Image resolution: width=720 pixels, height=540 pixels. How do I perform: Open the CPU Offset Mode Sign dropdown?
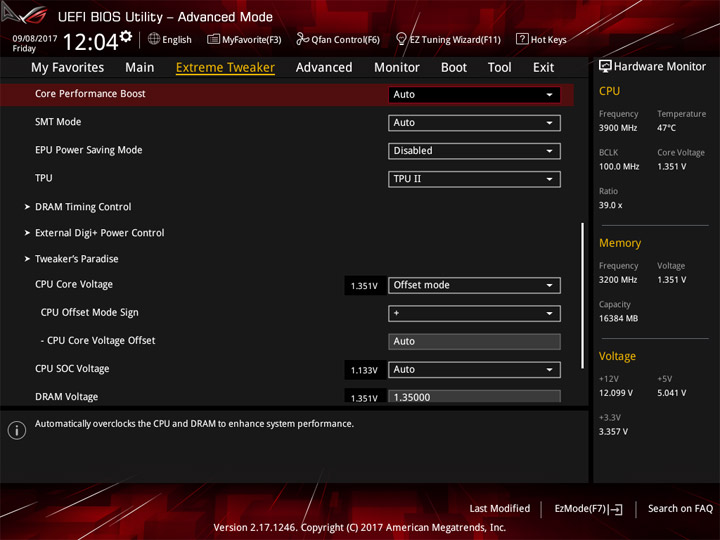(x=474, y=313)
